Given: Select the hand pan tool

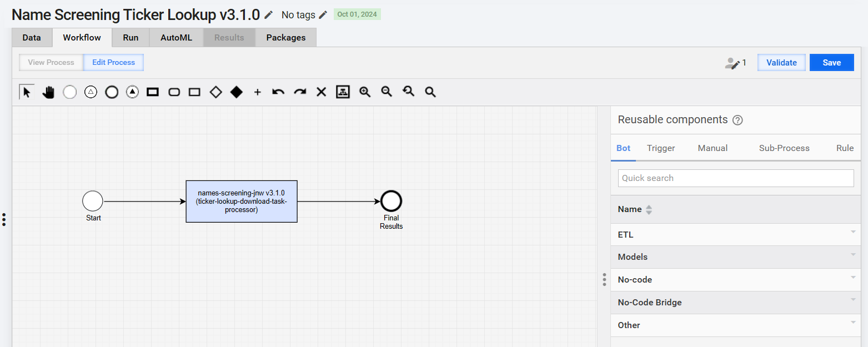Looking at the screenshot, I should (48, 92).
